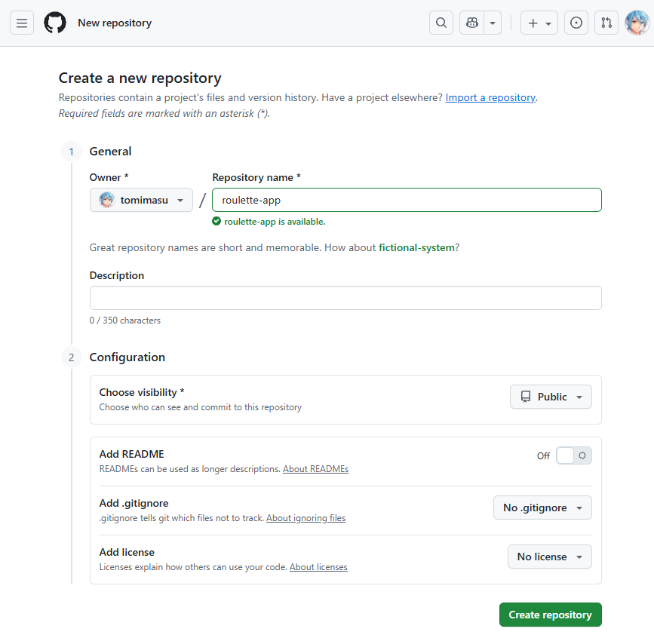
Task: Expand the Copilot dropdown arrow
Action: [x=493, y=23]
